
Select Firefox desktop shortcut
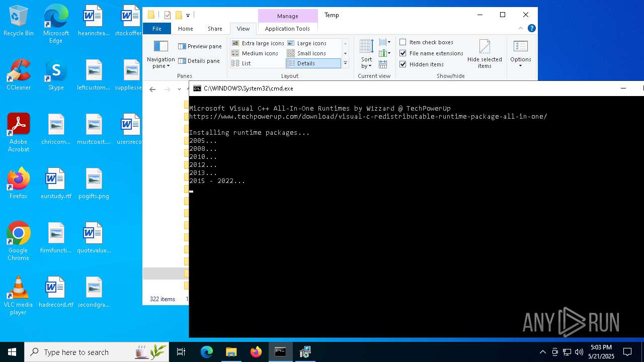click(x=19, y=184)
